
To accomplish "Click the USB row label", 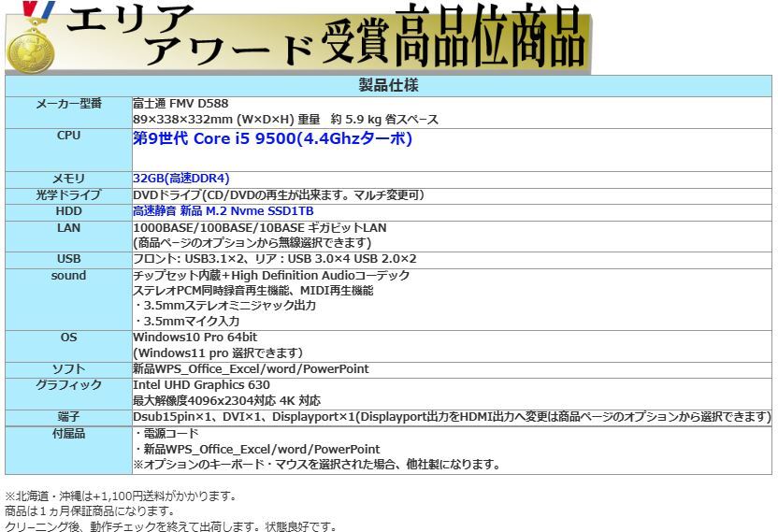I will click(x=68, y=259).
